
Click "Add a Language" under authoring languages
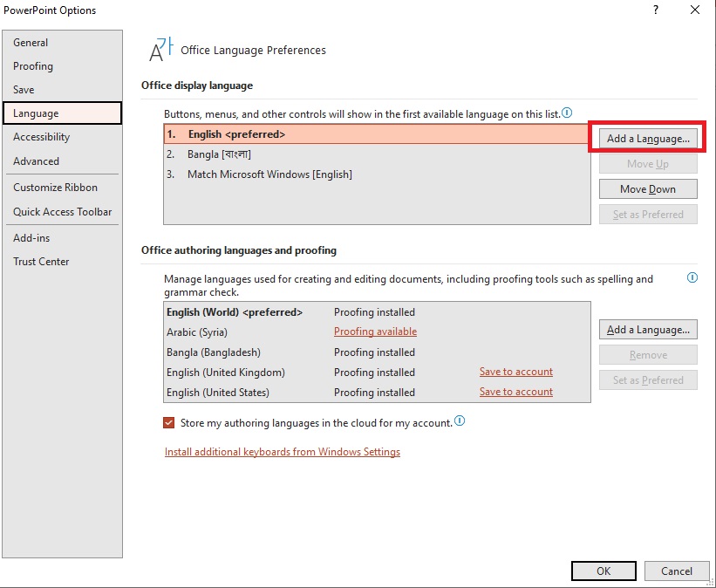[x=647, y=329]
